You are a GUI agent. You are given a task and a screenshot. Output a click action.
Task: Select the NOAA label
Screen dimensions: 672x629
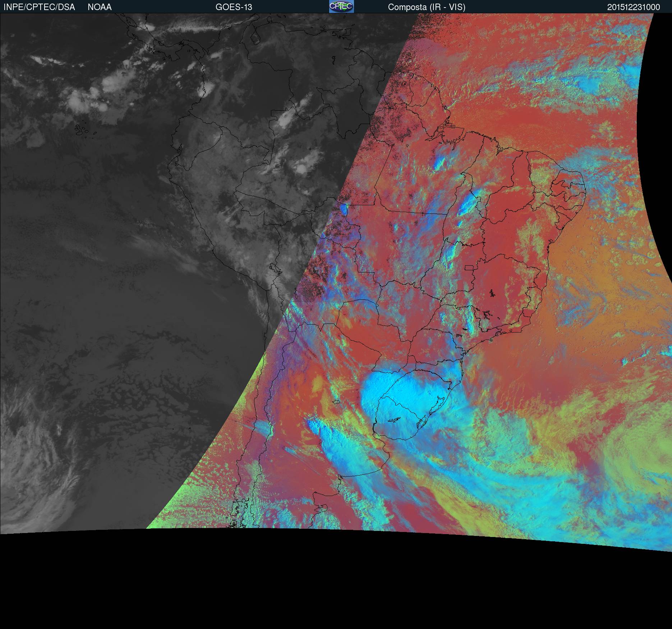pos(100,7)
